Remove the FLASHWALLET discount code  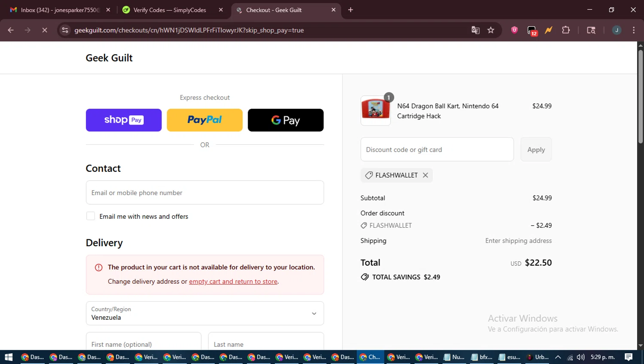pos(425,175)
